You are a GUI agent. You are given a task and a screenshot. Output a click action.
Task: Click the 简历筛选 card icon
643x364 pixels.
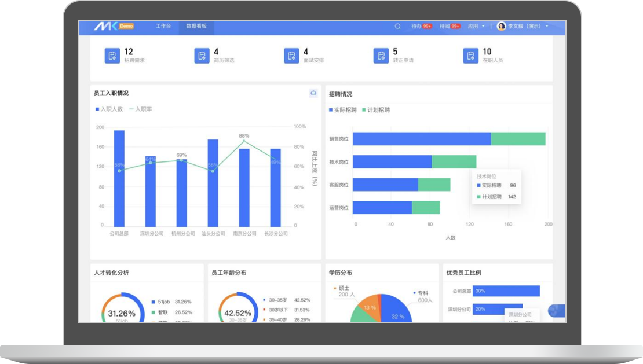(202, 56)
